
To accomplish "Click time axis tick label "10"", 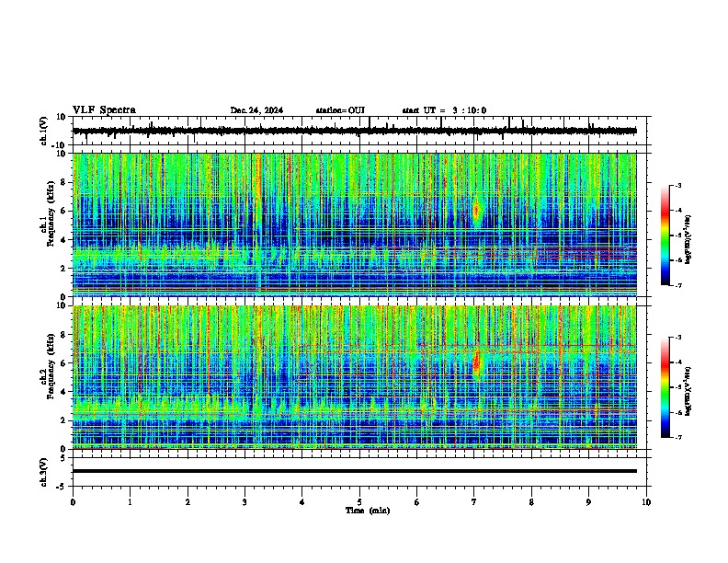I will pyautogui.click(x=646, y=502).
